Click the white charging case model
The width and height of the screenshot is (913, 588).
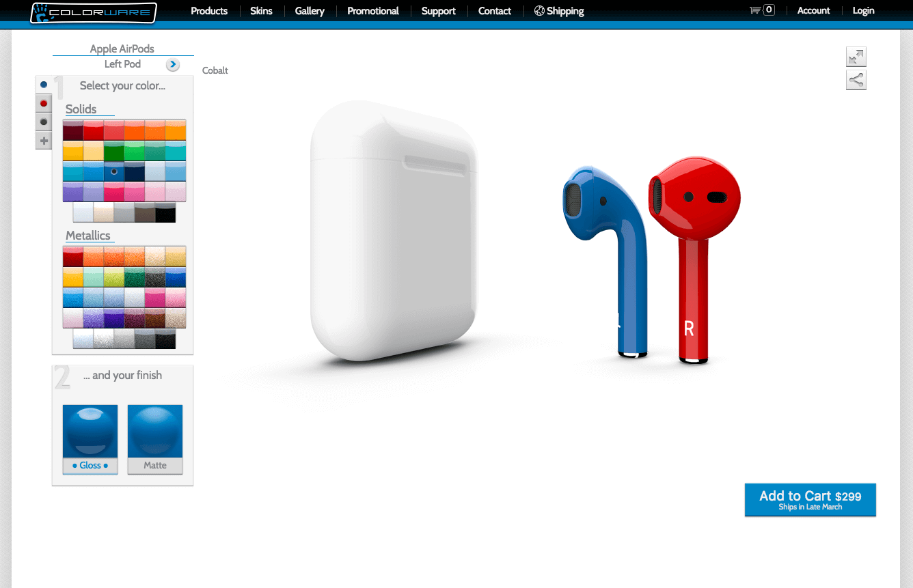point(394,231)
